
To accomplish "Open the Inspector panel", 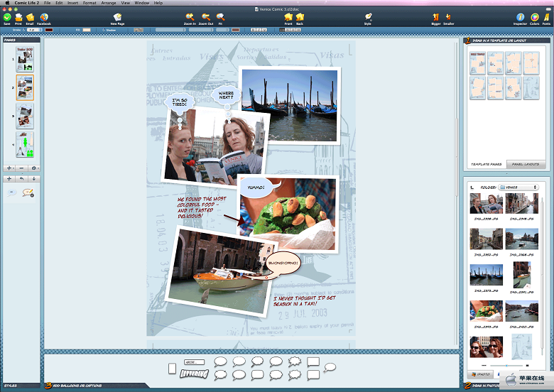I will pos(521,17).
